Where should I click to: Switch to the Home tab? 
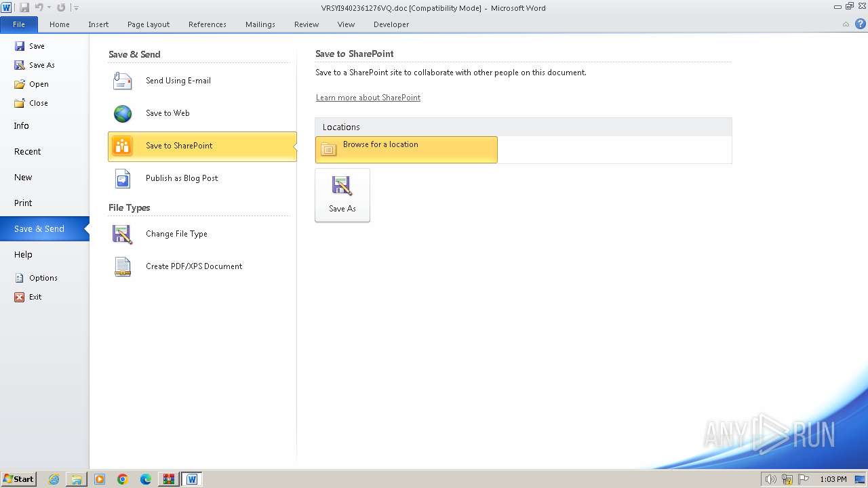tap(60, 24)
